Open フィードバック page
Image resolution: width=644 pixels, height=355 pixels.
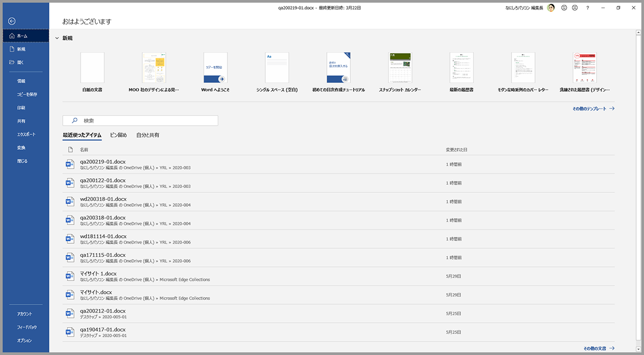pos(26,327)
